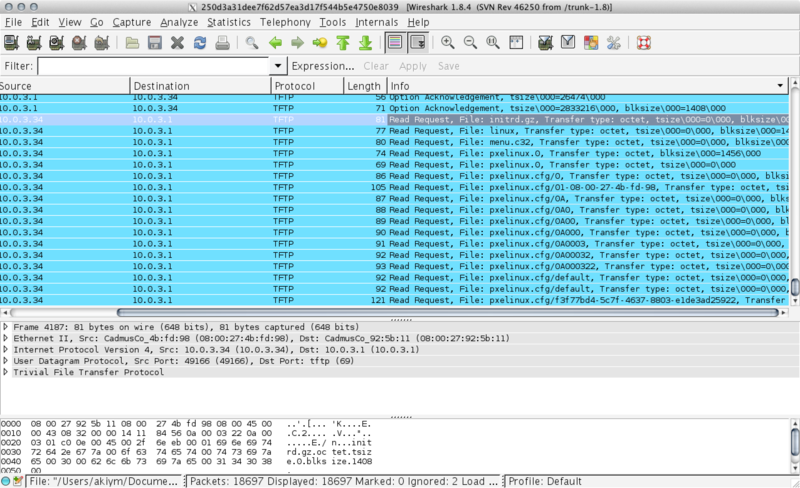
Task: Click the Expression... button
Action: [323, 66]
